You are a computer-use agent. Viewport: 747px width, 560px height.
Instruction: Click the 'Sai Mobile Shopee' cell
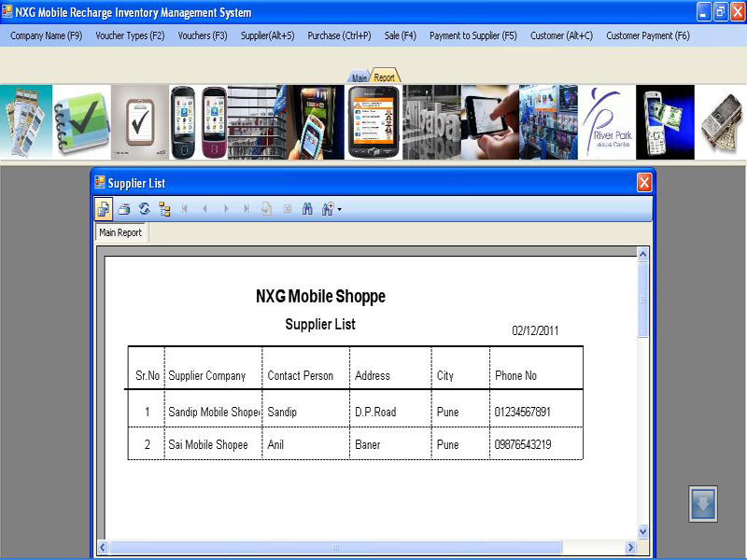[208, 445]
